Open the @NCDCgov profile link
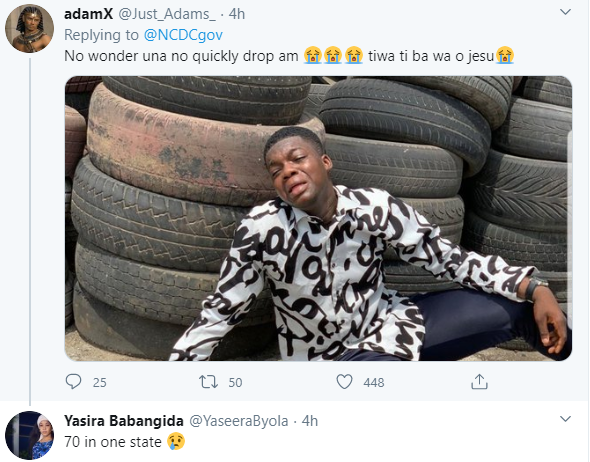Screen dimensions: 590x462 183,35
